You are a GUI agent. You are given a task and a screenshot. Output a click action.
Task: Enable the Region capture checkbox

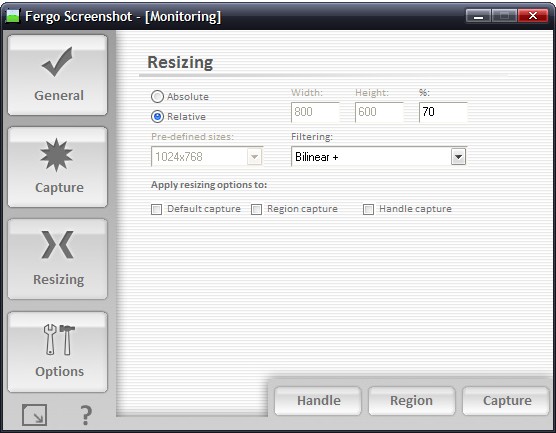pos(256,209)
